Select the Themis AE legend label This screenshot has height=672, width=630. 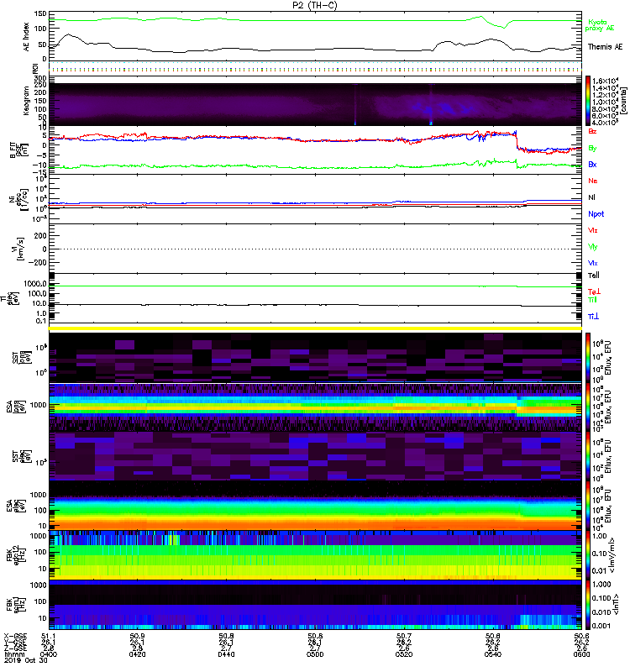point(605,47)
